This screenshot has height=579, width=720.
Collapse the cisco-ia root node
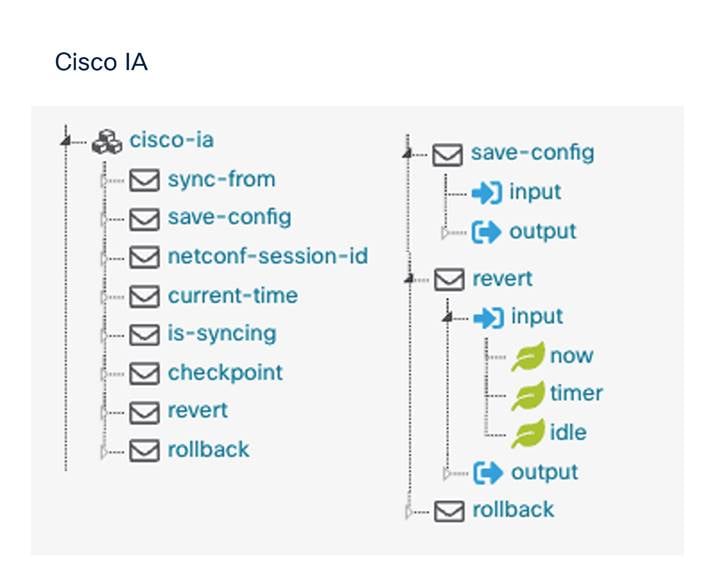point(66,141)
